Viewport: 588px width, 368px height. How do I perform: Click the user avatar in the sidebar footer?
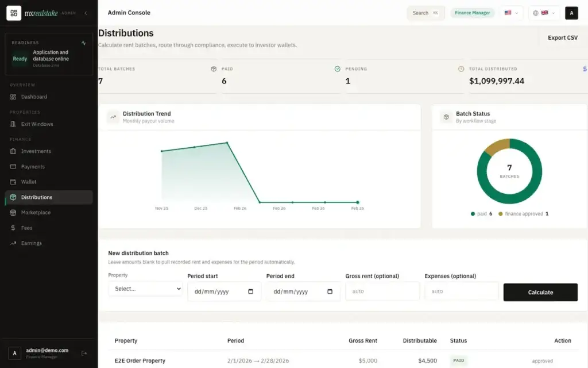coord(14,354)
